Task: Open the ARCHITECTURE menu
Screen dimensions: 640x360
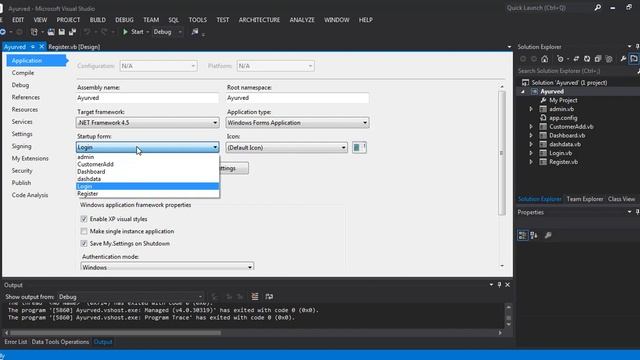Action: pos(259,20)
